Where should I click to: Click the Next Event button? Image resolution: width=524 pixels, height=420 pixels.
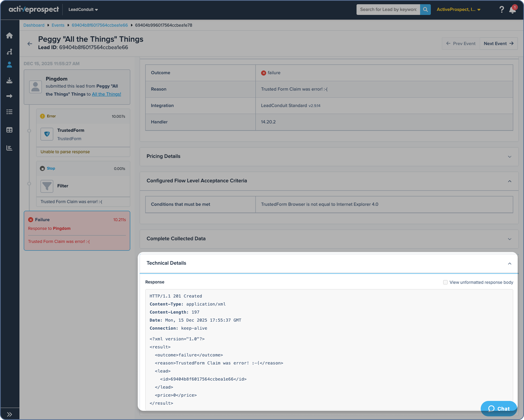(x=499, y=43)
